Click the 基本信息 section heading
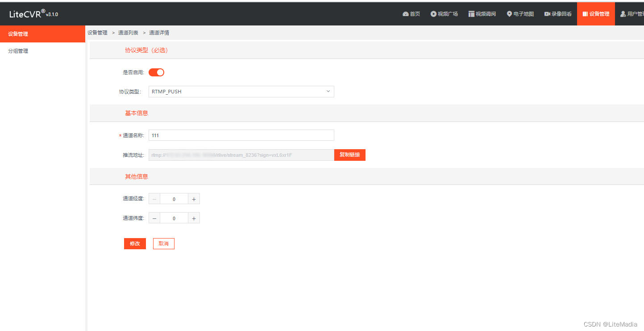 [x=137, y=113]
